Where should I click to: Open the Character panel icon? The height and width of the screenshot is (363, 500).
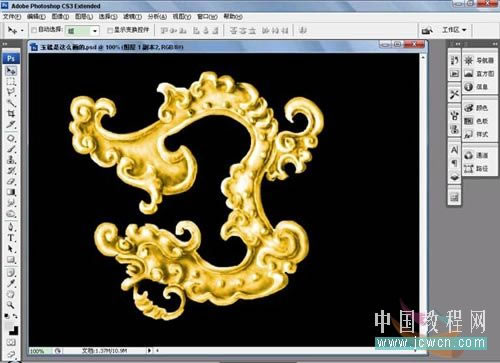455,150
